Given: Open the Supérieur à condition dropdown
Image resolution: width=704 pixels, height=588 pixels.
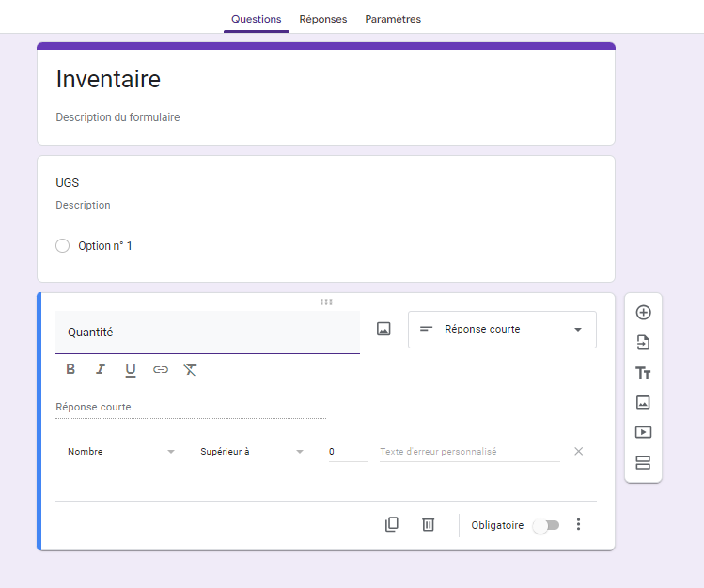Looking at the screenshot, I should click(x=252, y=452).
